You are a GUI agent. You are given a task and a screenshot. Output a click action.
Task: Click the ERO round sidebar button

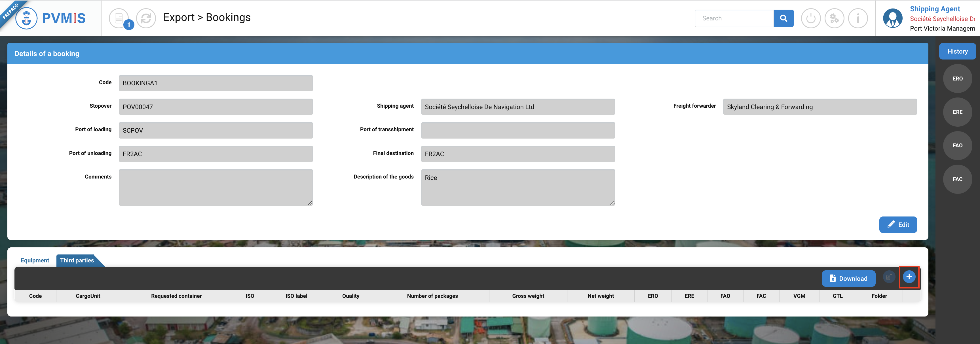tap(957, 79)
